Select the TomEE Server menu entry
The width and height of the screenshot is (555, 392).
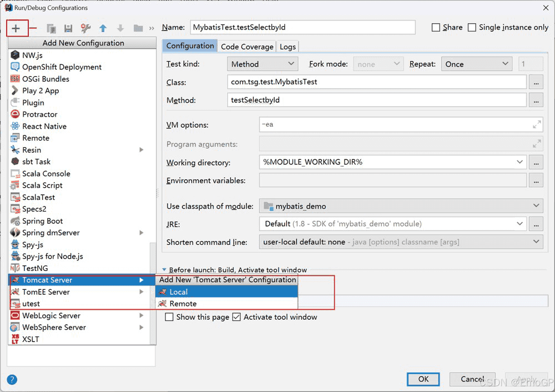pyautogui.click(x=79, y=292)
